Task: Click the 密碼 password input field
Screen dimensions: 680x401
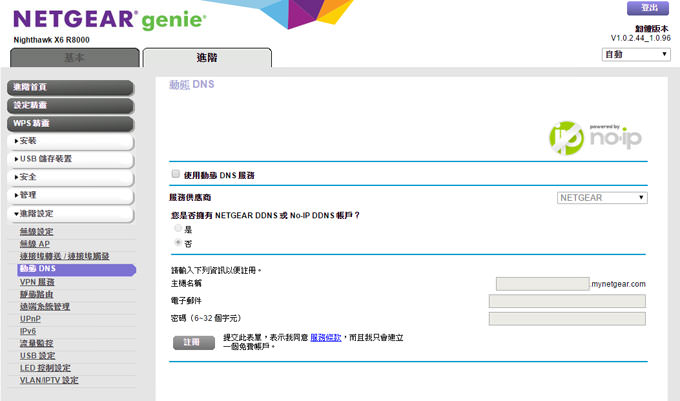Action: [567, 319]
